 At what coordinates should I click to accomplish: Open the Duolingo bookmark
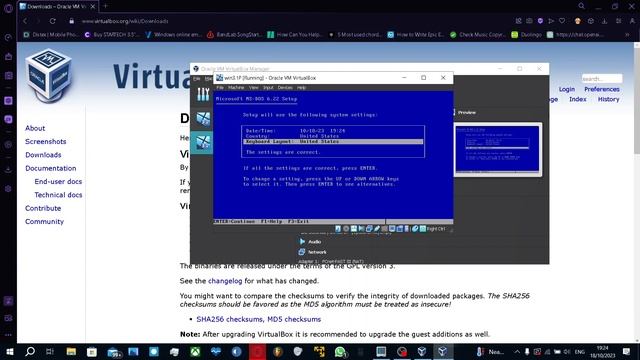tap(527, 35)
